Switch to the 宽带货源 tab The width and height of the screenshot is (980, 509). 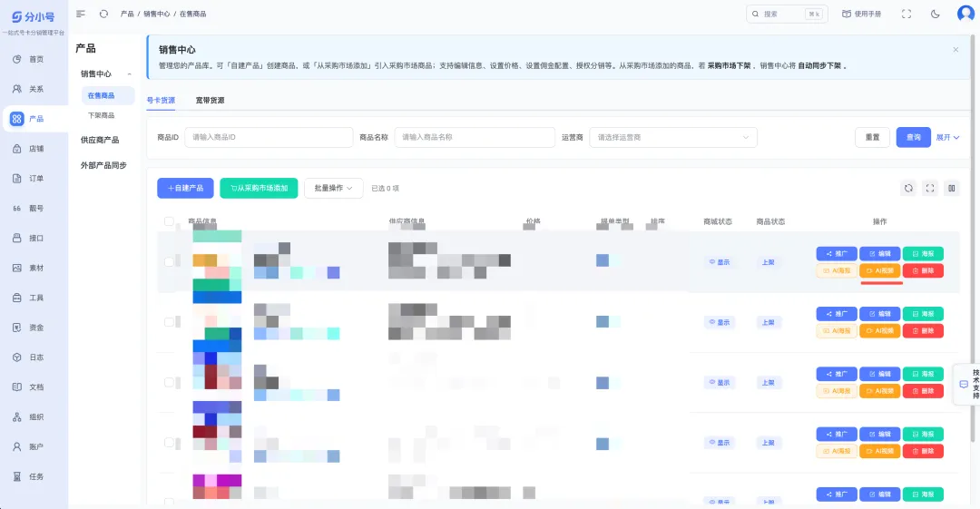click(x=210, y=100)
